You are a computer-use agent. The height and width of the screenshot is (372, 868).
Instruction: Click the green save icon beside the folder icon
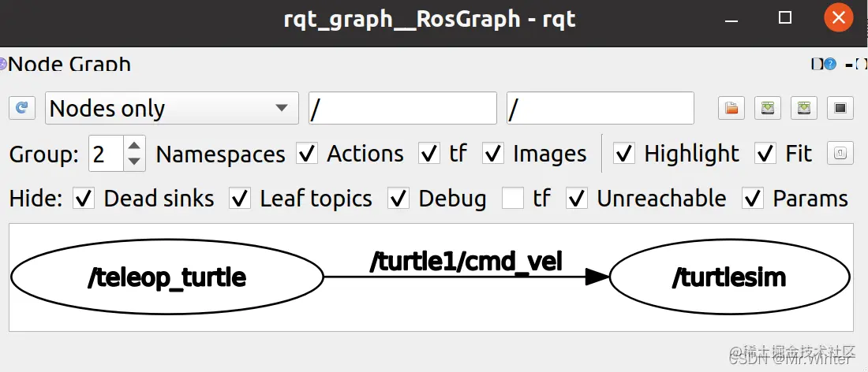(768, 108)
